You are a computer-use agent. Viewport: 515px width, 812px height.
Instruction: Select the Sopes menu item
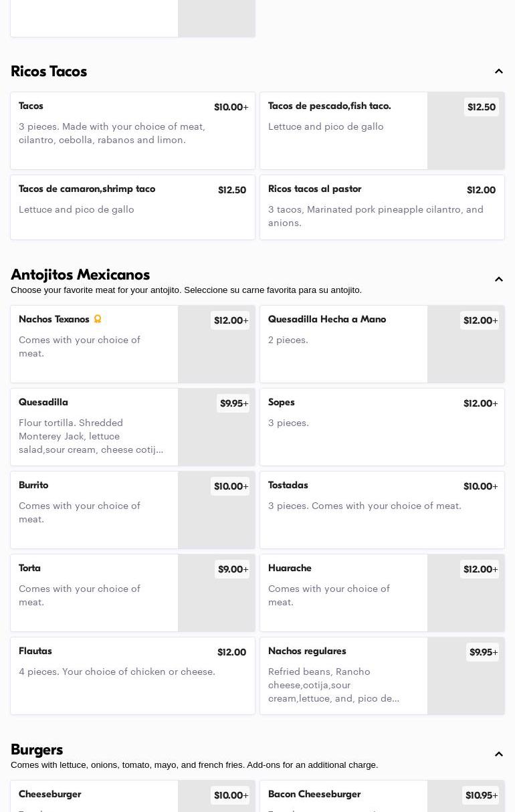(x=382, y=427)
